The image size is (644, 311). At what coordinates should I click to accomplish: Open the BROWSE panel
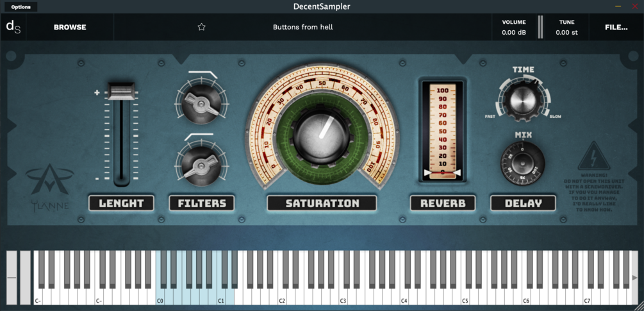coord(70,27)
